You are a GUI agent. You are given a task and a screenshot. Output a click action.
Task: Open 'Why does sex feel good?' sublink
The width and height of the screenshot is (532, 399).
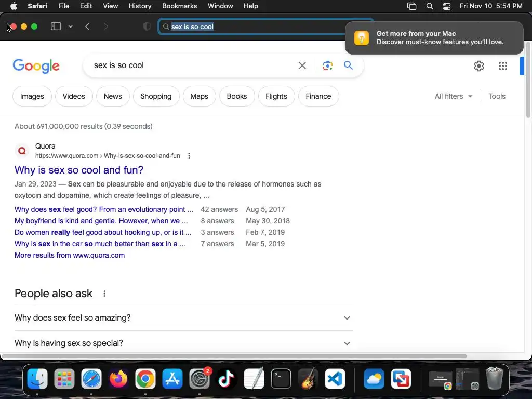103,210
